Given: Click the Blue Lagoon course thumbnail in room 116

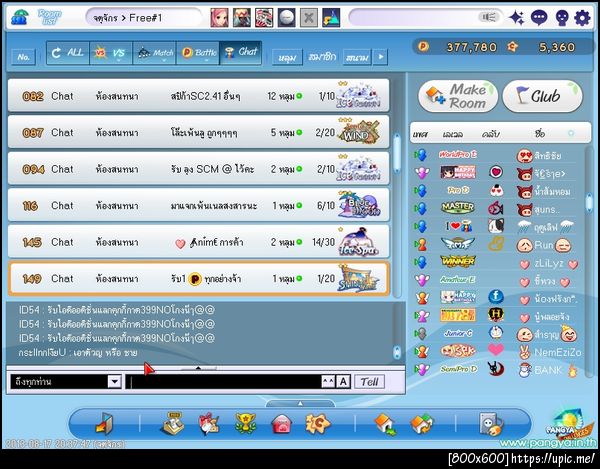Looking at the screenshot, I should 359,205.
